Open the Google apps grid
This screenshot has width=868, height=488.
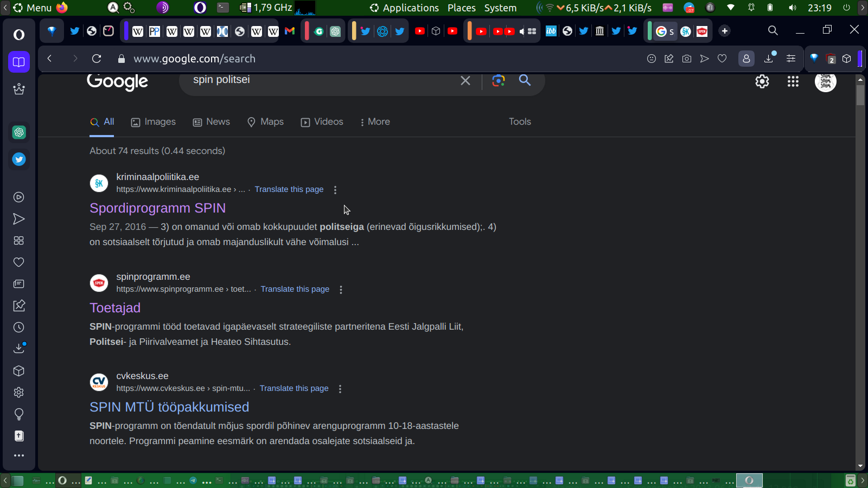click(x=793, y=81)
